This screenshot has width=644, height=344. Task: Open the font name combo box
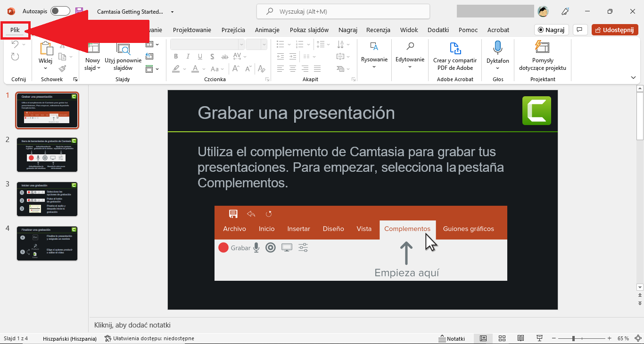tap(207, 44)
